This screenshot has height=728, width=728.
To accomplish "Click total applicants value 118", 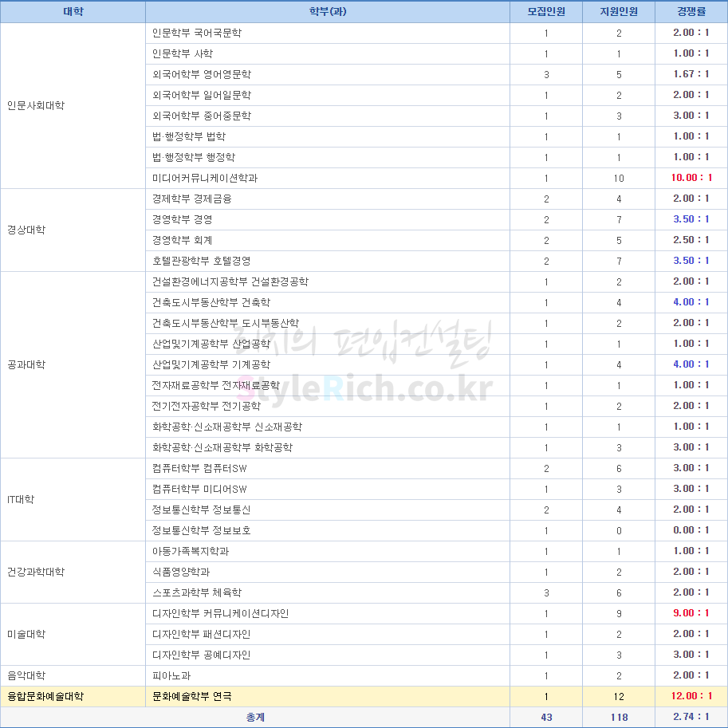I will coord(619,718).
